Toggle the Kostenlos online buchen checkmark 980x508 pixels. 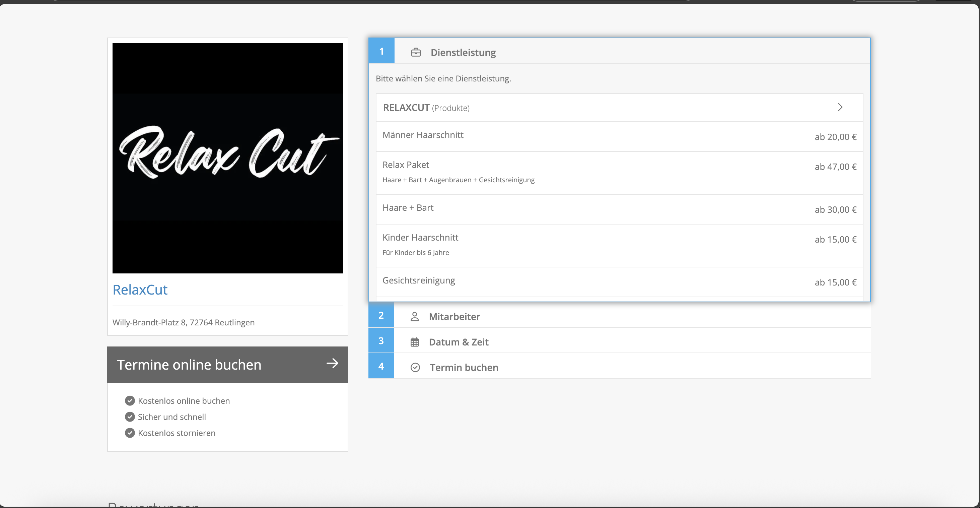(130, 401)
